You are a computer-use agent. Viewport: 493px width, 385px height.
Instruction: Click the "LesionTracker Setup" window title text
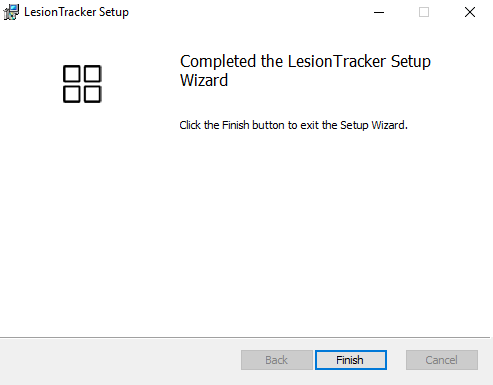coord(76,12)
